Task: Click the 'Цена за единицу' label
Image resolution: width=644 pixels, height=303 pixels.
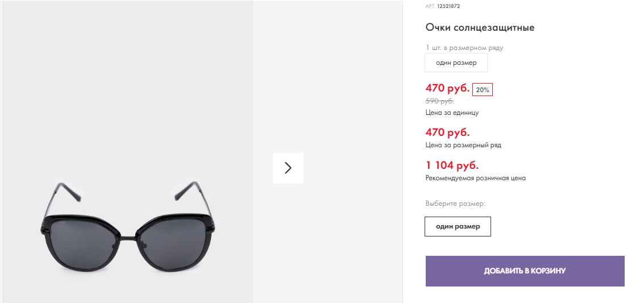Action: [x=452, y=113]
